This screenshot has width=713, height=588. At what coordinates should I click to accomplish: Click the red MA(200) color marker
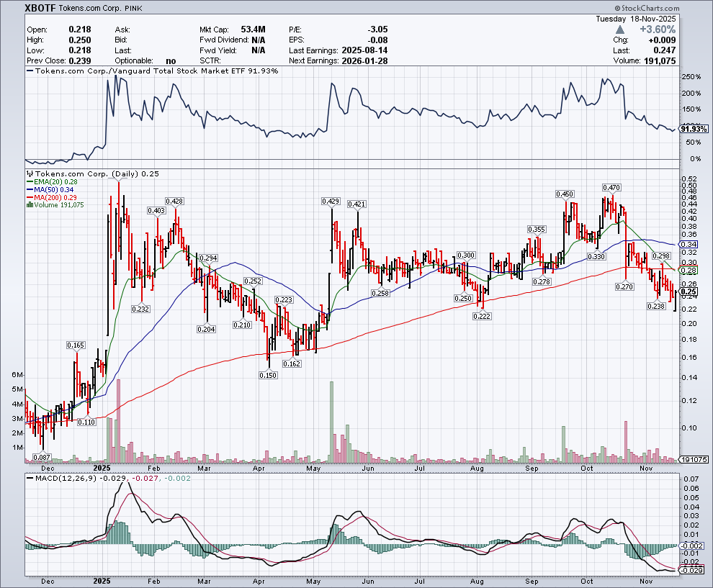(x=30, y=197)
